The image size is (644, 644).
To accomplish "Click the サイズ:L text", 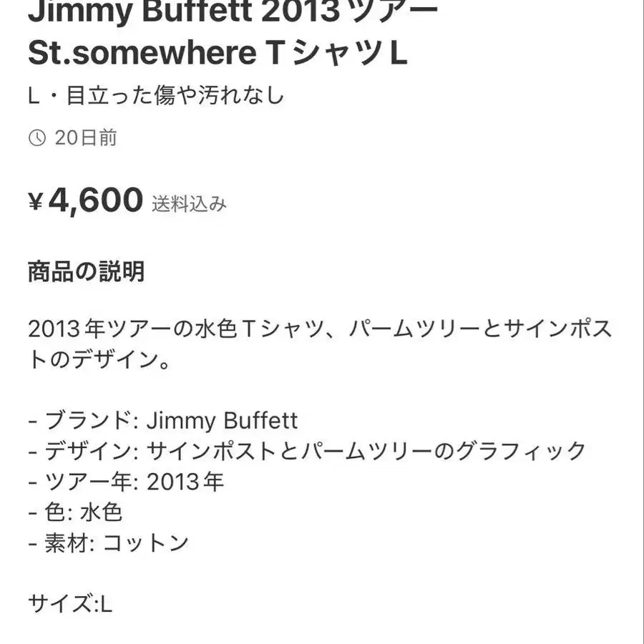I will pyautogui.click(x=70, y=605).
